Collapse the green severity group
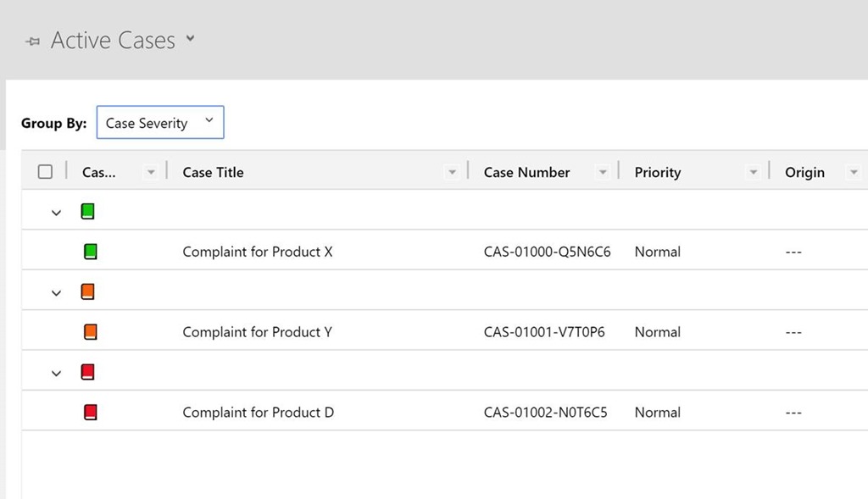The width and height of the screenshot is (868, 499). click(x=57, y=213)
